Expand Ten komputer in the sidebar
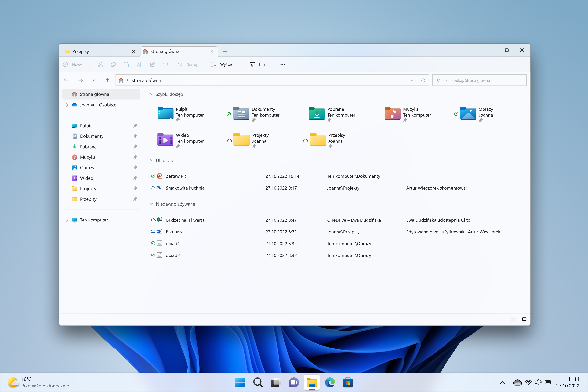The width and height of the screenshot is (588, 392). [66, 220]
